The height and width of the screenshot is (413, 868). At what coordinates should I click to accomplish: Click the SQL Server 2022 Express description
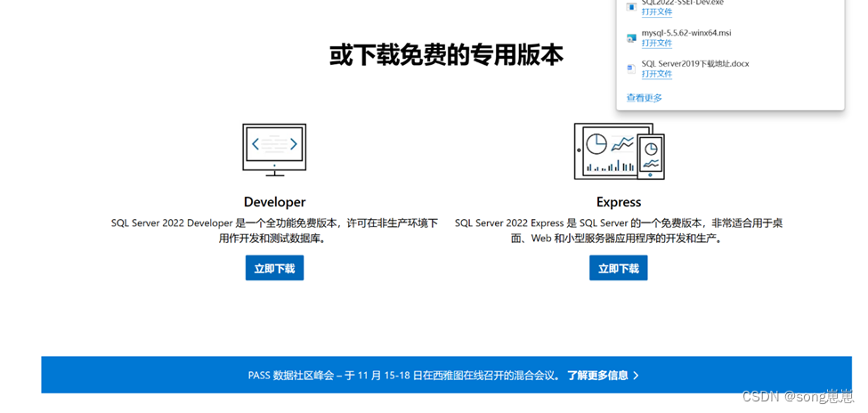click(x=619, y=231)
